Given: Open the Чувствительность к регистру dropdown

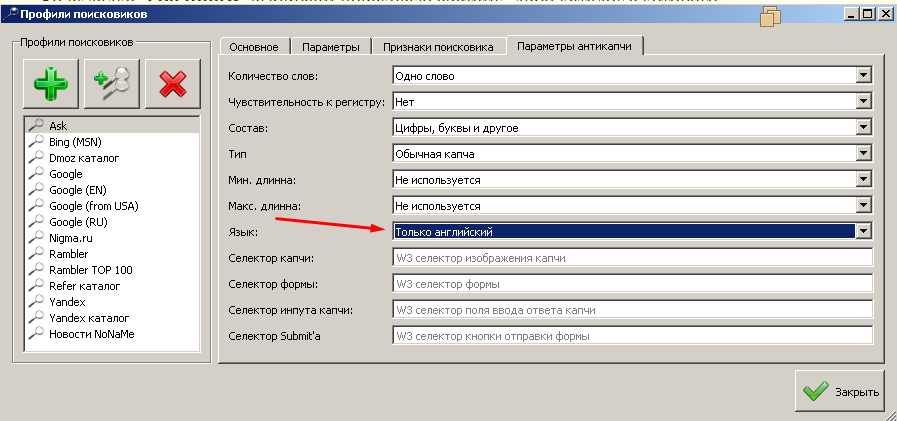Looking at the screenshot, I should pos(864,102).
